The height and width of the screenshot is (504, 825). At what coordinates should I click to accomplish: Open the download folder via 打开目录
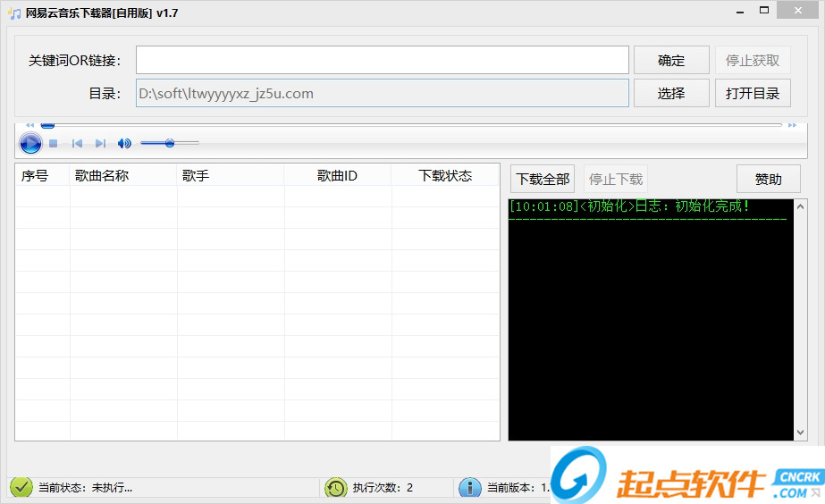(753, 93)
